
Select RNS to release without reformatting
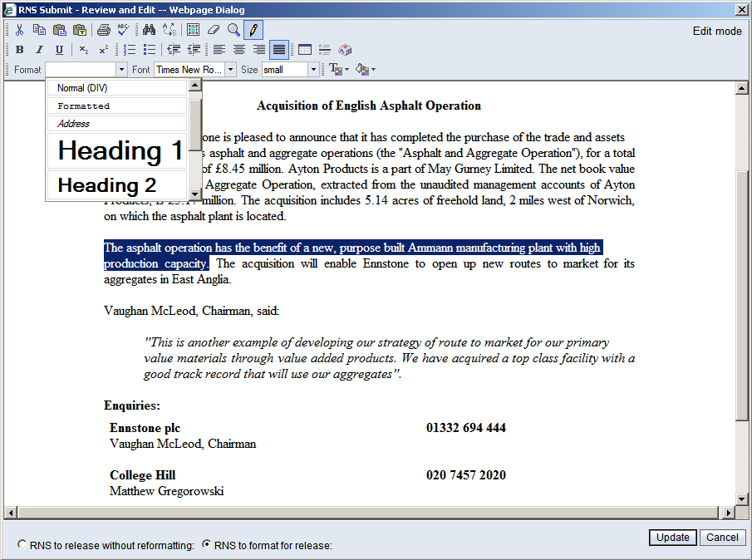pos(22,544)
